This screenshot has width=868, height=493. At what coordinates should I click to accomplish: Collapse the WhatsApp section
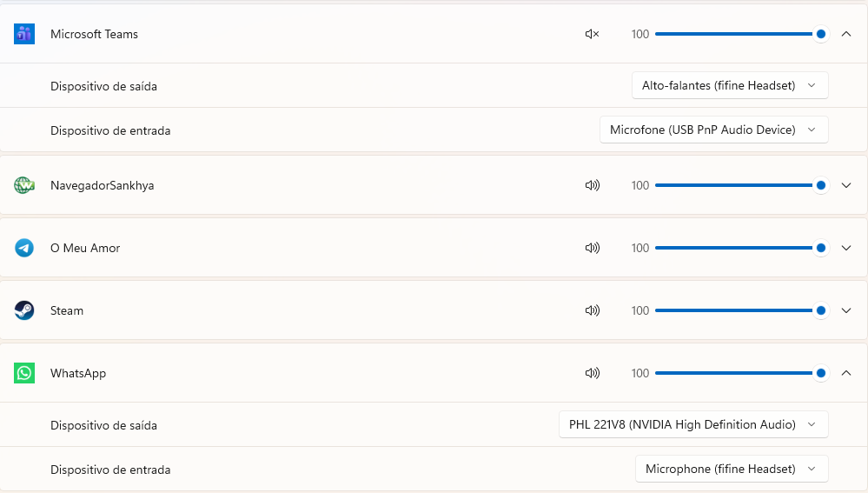point(846,373)
